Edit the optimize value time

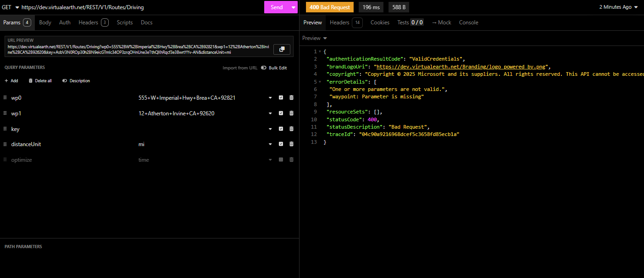[x=202, y=159]
